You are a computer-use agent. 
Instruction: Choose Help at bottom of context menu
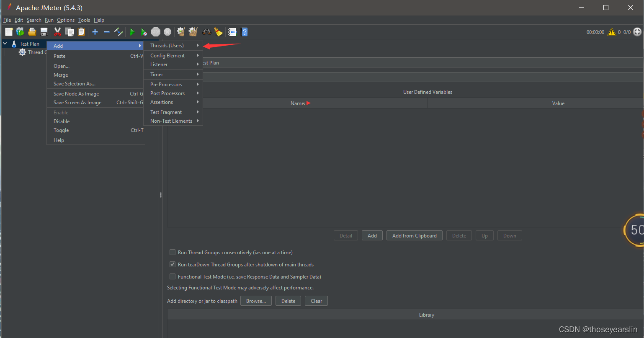click(96, 140)
